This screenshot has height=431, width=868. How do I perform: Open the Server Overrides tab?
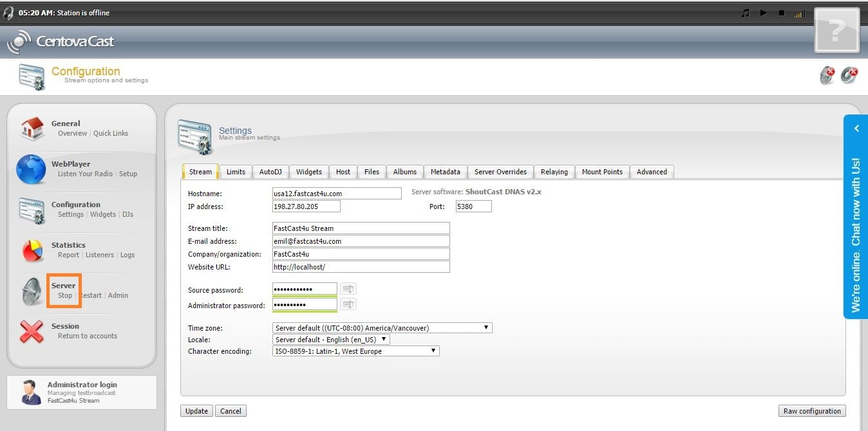point(500,172)
